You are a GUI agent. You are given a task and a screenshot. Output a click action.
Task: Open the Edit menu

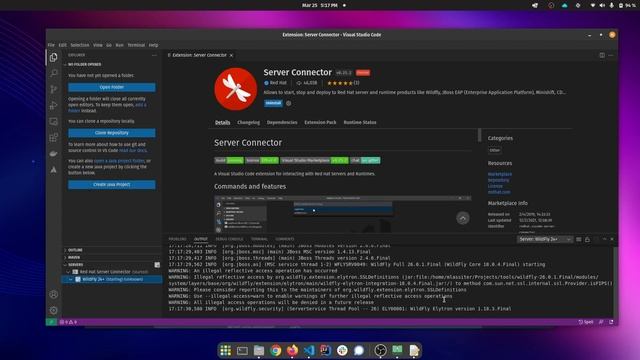pos(62,45)
